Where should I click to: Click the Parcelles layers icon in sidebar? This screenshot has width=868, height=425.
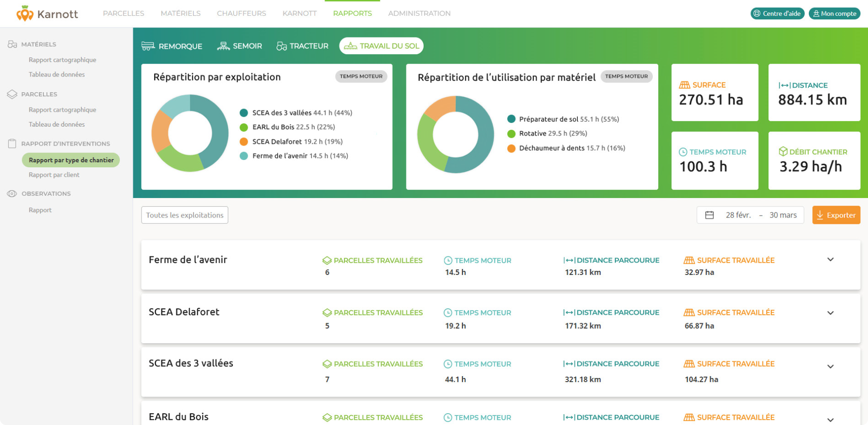click(12, 94)
